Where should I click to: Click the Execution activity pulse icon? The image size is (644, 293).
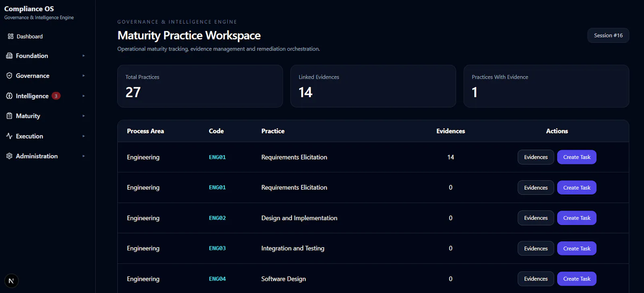[9, 136]
